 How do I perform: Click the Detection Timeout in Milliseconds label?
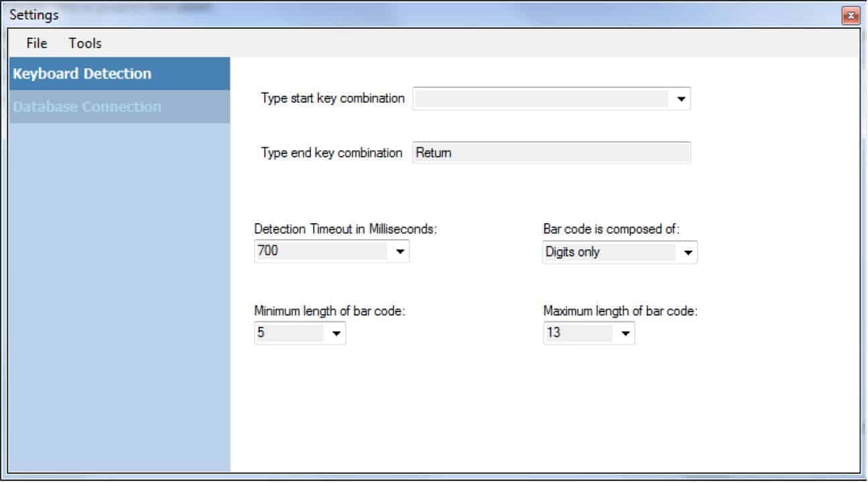click(345, 229)
